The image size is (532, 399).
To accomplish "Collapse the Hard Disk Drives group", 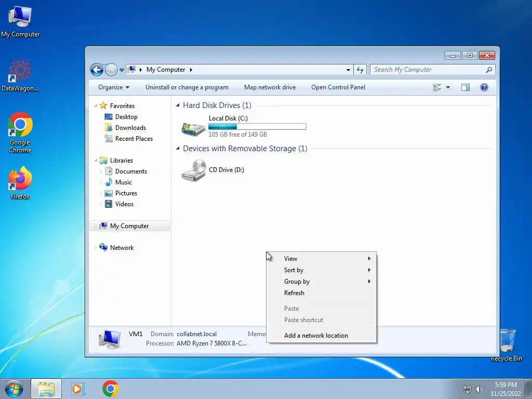I will coord(178,105).
